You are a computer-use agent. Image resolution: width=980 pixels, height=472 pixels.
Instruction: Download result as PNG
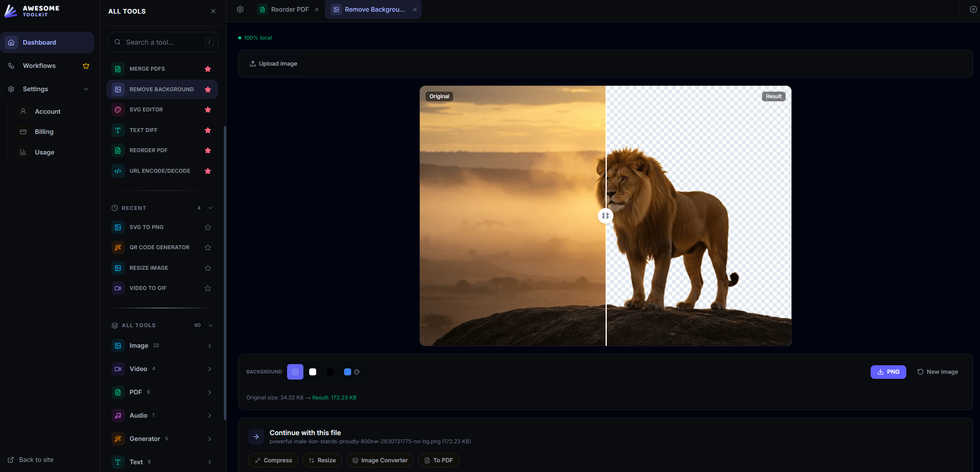(888, 372)
